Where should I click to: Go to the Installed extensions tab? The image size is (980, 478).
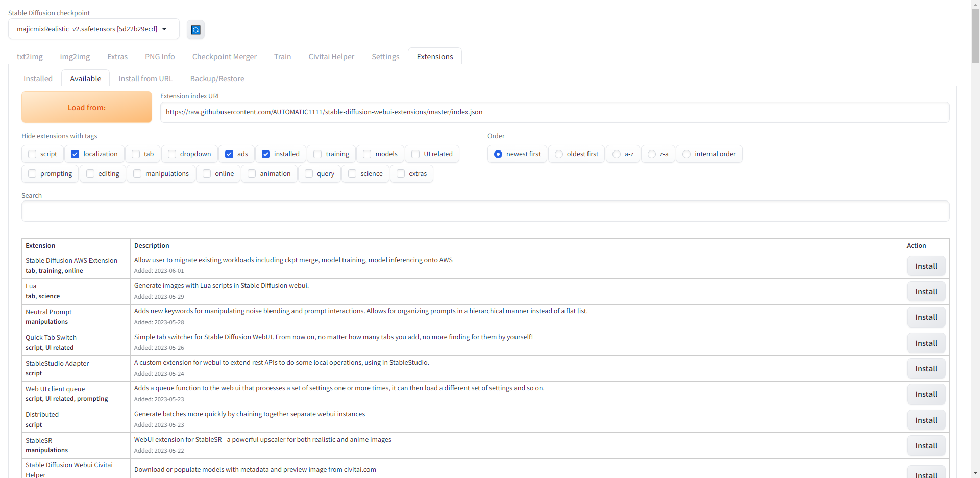point(38,79)
